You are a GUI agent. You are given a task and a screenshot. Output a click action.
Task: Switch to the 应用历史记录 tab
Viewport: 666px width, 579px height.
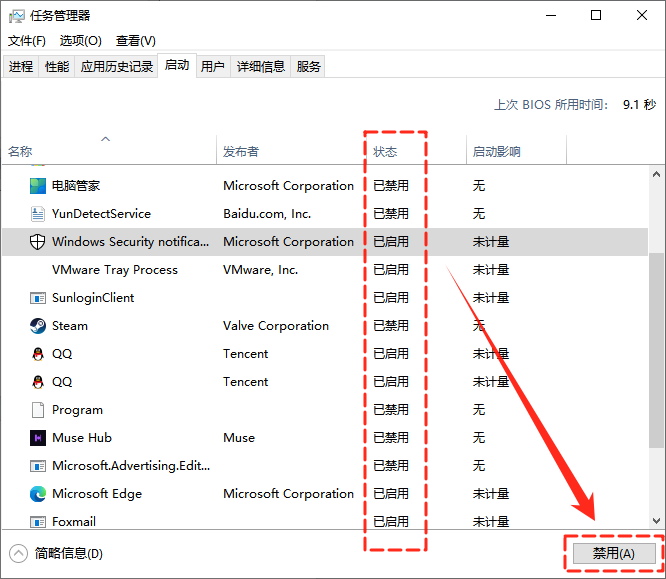tap(117, 67)
